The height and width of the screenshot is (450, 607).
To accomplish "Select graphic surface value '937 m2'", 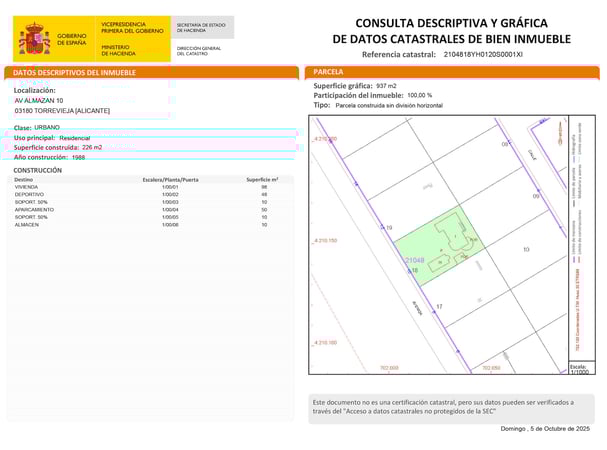I will [x=386, y=86].
